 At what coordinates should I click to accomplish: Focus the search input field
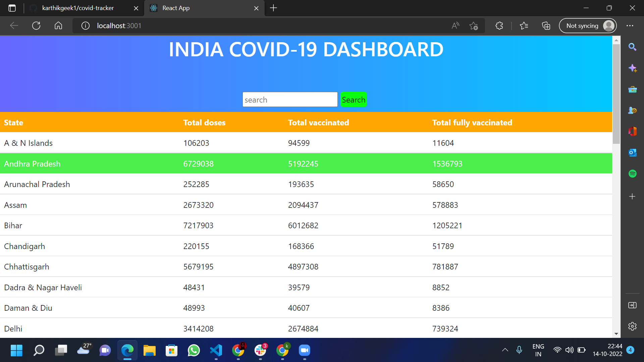pos(290,100)
